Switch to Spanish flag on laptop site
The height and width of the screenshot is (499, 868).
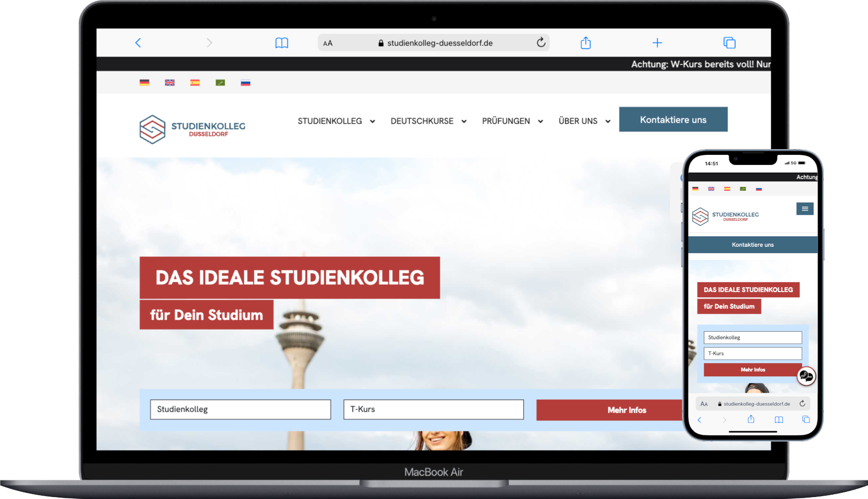(x=195, y=82)
